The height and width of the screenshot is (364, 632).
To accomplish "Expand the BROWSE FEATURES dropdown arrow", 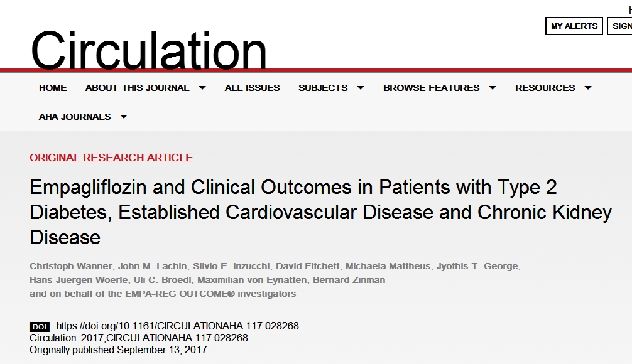I will pos(493,88).
